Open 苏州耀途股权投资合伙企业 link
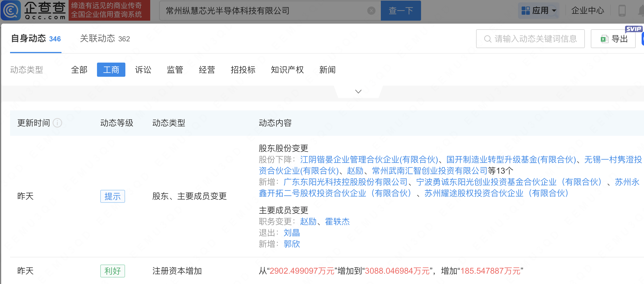Viewport: 644px width, 284px height. [496, 193]
